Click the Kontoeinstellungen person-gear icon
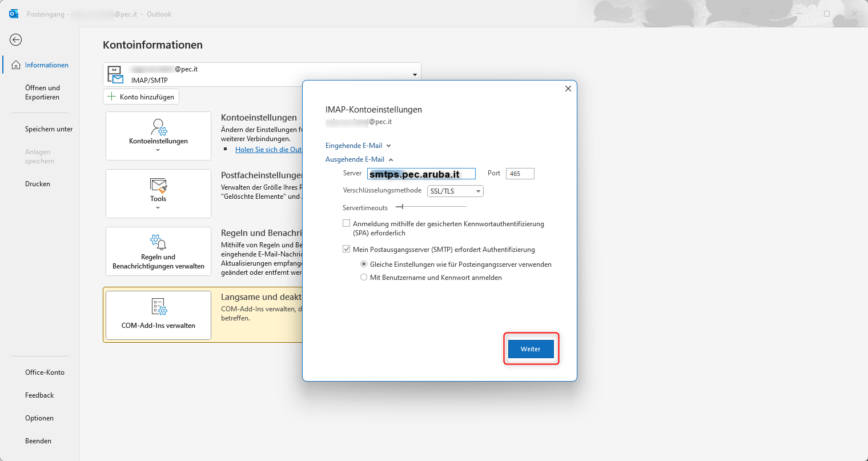Viewport: 868px width, 461px height. tap(158, 127)
